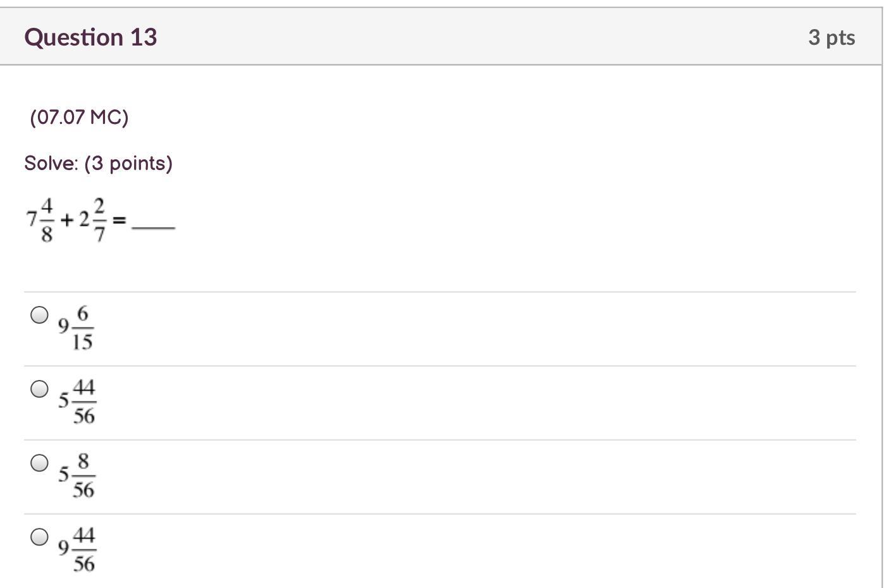
Task: Click the plus sign in the equation
Action: click(x=67, y=220)
